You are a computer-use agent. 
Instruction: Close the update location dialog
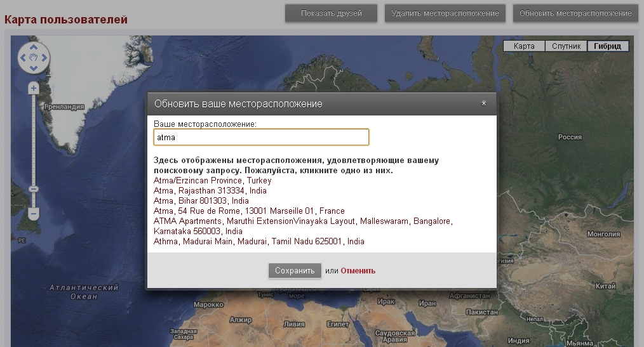click(x=483, y=103)
